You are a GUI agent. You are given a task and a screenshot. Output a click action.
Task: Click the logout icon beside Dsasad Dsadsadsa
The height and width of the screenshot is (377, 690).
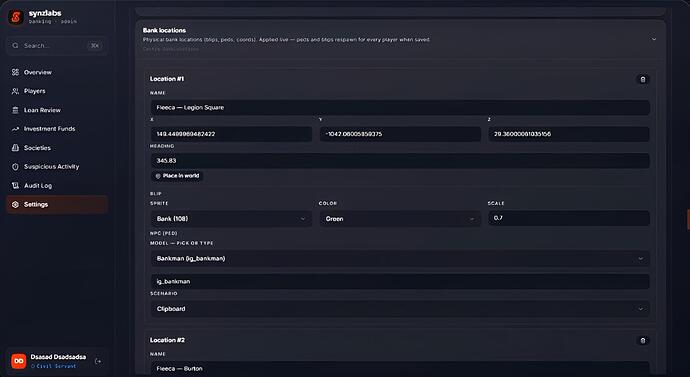(98, 361)
